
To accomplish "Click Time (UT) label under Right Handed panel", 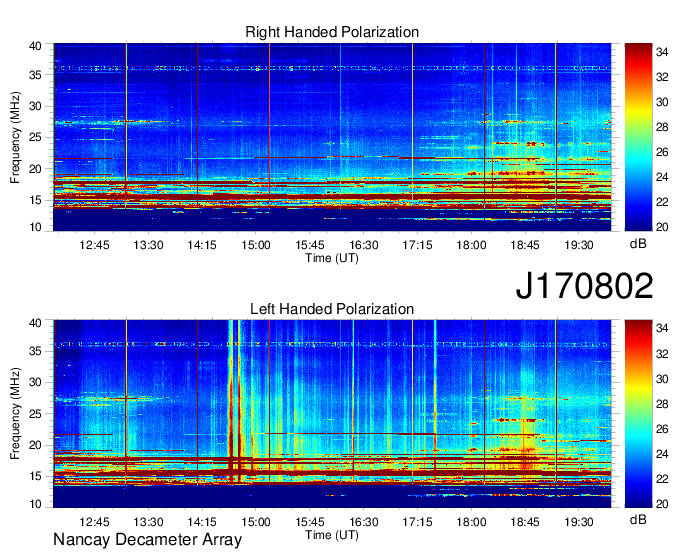I will pyautogui.click(x=332, y=258).
